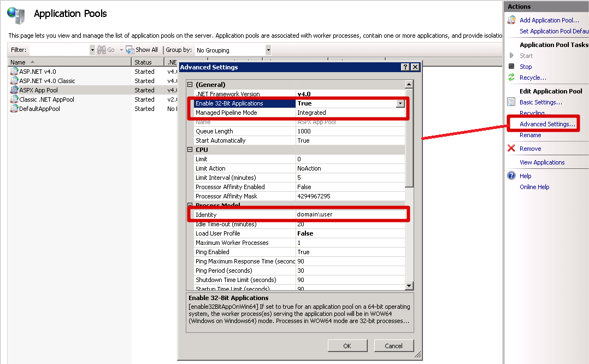The width and height of the screenshot is (589, 364).
Task: Select the Shutdown Time Limit row
Action: [299, 280]
